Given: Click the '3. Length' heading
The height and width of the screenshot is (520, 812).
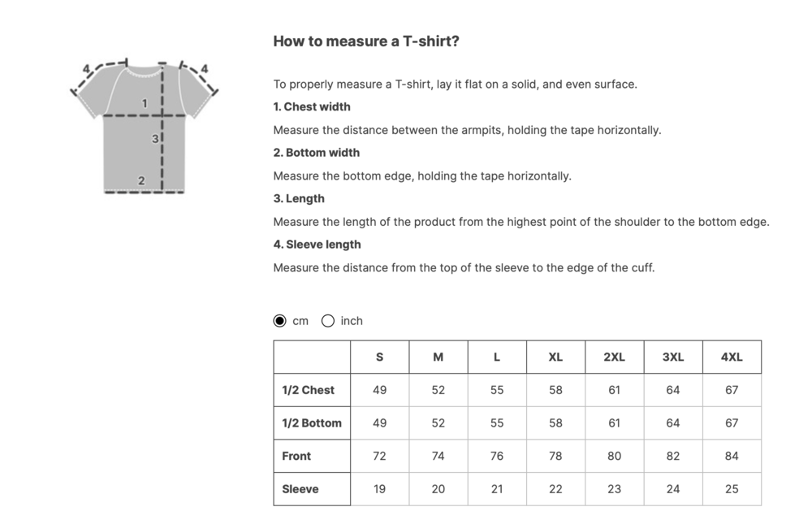Looking at the screenshot, I should (x=299, y=198).
